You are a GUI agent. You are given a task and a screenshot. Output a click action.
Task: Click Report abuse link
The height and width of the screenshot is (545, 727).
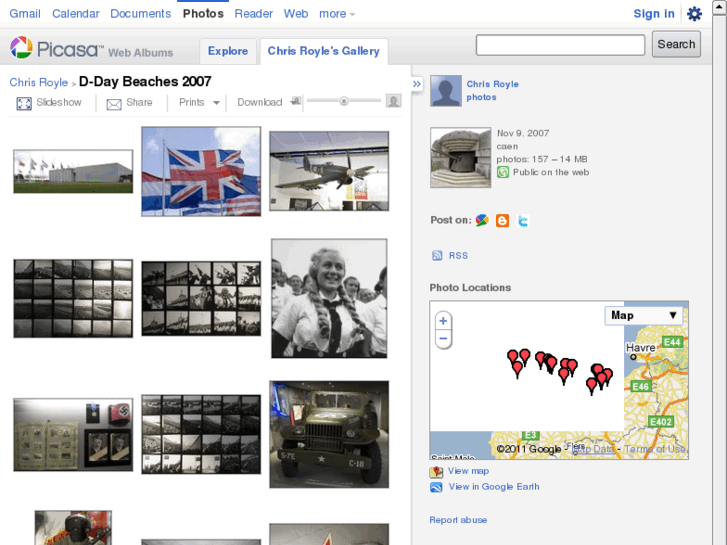[458, 520]
